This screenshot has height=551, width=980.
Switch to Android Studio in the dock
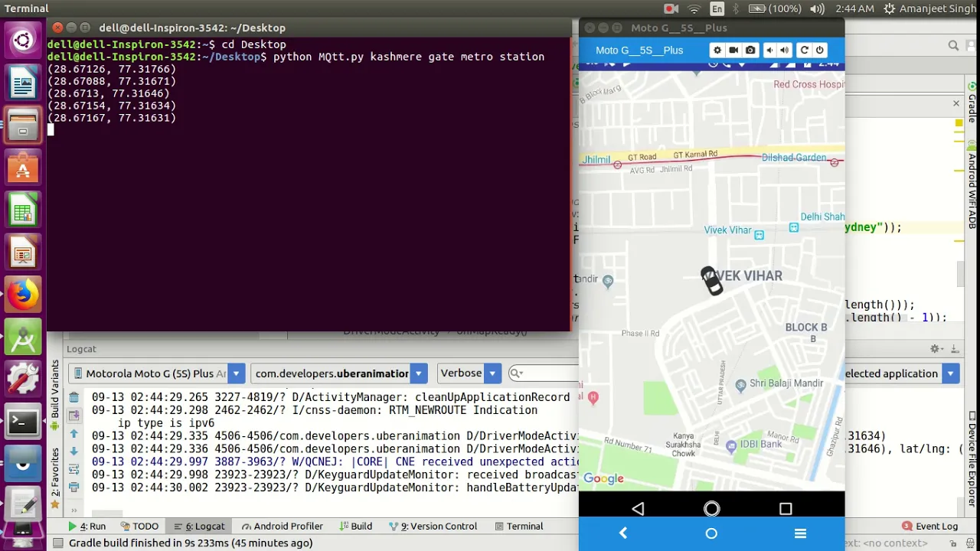[x=23, y=337]
